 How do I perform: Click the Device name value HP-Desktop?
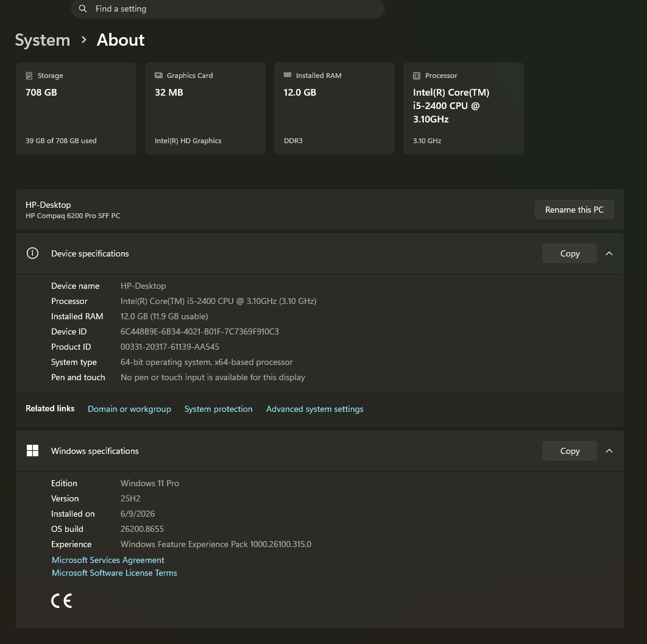point(143,286)
